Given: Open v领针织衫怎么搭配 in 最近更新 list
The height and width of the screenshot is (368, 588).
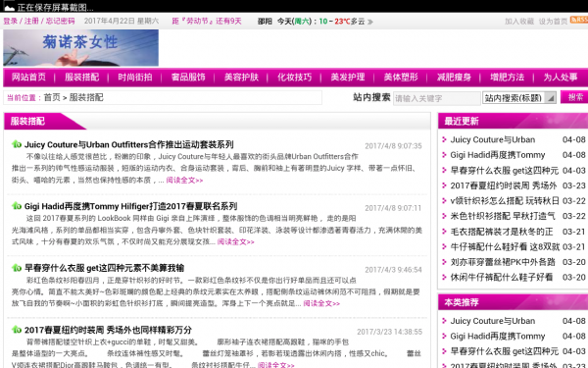Looking at the screenshot, I should pyautogui.click(x=505, y=201).
